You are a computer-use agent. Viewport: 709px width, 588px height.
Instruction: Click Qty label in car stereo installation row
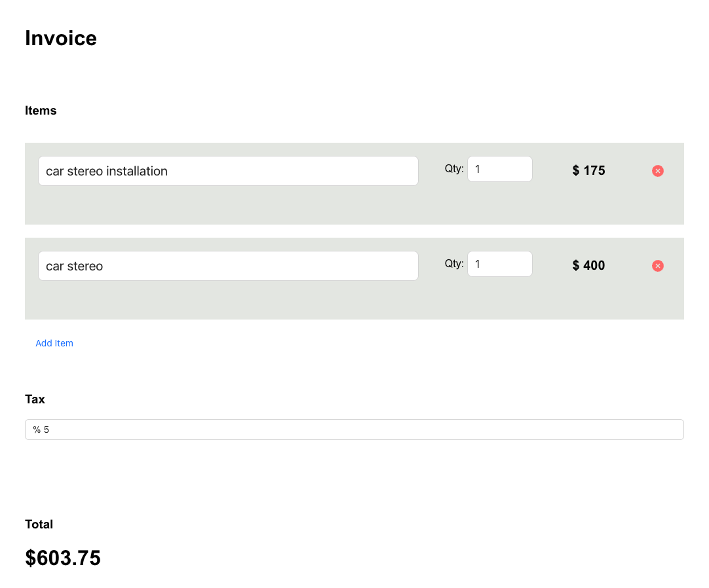454,169
